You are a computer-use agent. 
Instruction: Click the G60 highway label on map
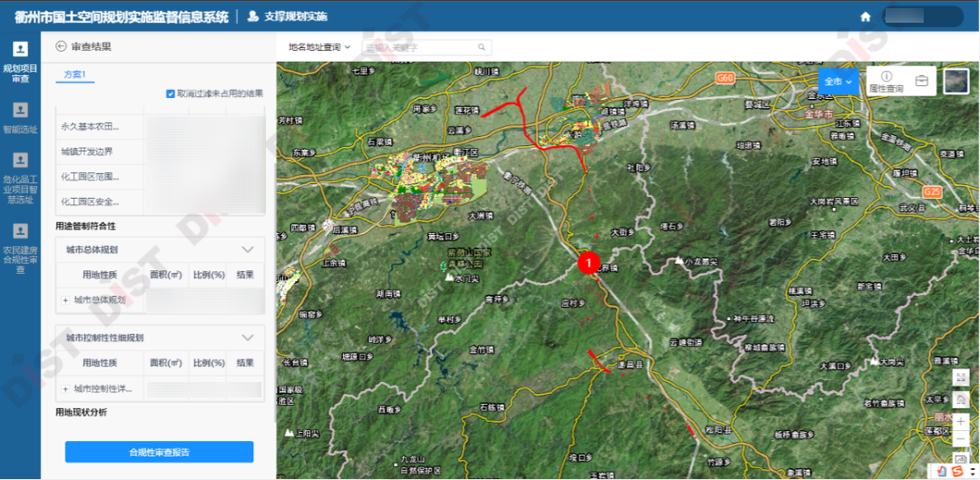[726, 78]
